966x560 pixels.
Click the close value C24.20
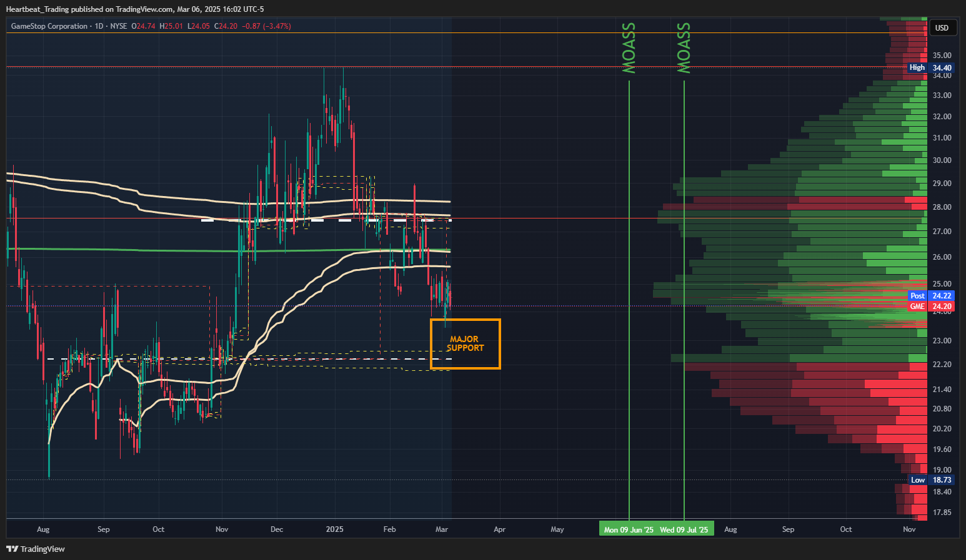[226, 26]
